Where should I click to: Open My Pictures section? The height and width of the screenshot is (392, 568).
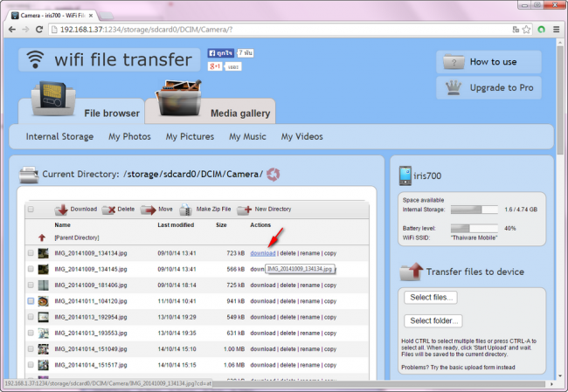click(x=190, y=136)
